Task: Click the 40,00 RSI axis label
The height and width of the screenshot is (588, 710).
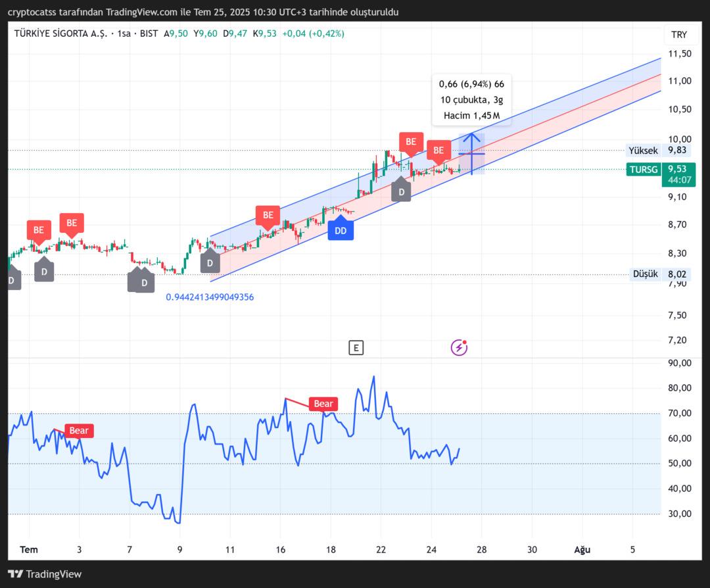Action: pyautogui.click(x=680, y=489)
